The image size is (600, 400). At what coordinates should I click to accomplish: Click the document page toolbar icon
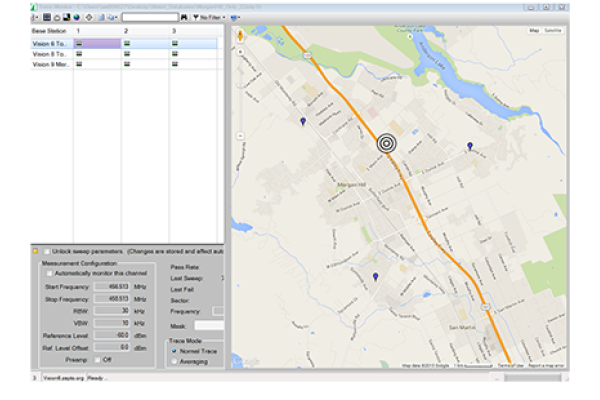click(101, 17)
